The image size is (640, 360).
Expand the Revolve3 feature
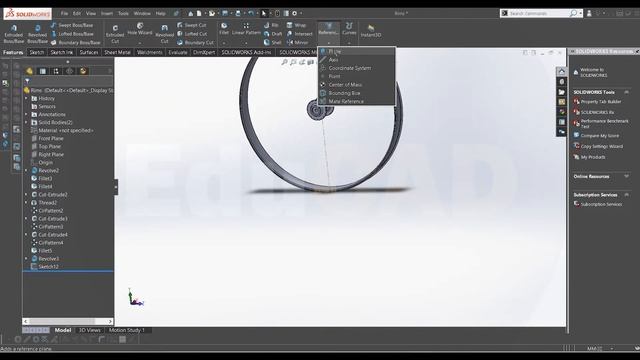tap(27, 259)
